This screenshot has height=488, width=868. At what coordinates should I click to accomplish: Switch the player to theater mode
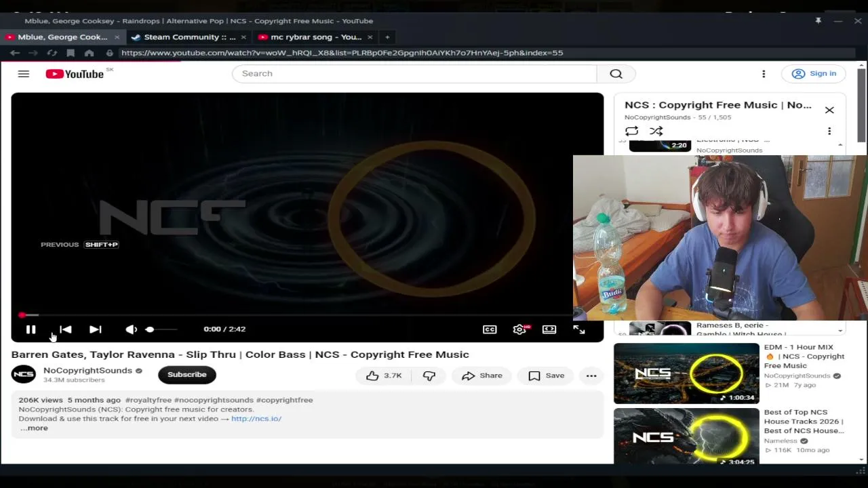(x=549, y=329)
